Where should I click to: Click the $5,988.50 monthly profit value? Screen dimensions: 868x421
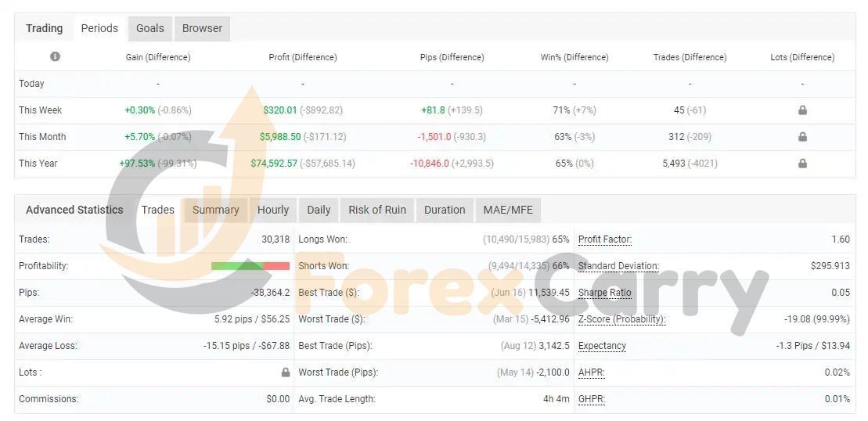[x=280, y=137]
